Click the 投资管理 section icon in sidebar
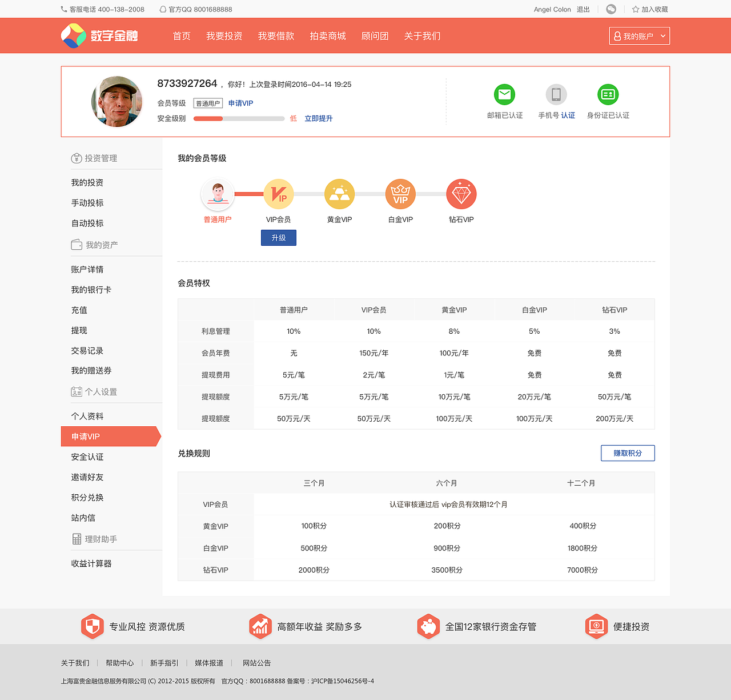The height and width of the screenshot is (700, 731). point(77,158)
